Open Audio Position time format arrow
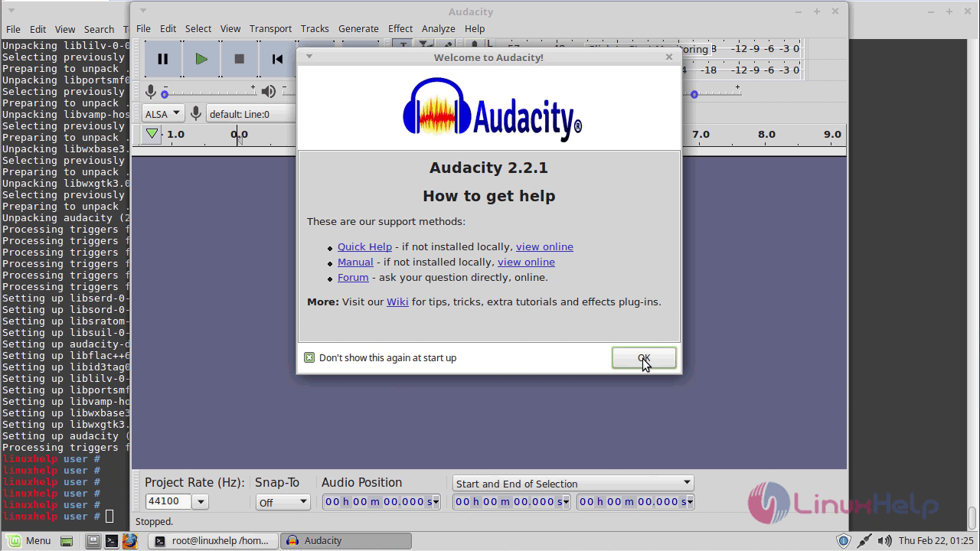 pos(436,502)
